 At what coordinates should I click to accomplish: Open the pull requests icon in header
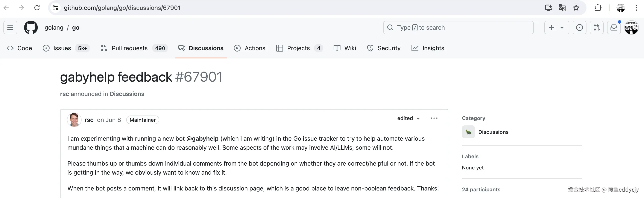[597, 27]
